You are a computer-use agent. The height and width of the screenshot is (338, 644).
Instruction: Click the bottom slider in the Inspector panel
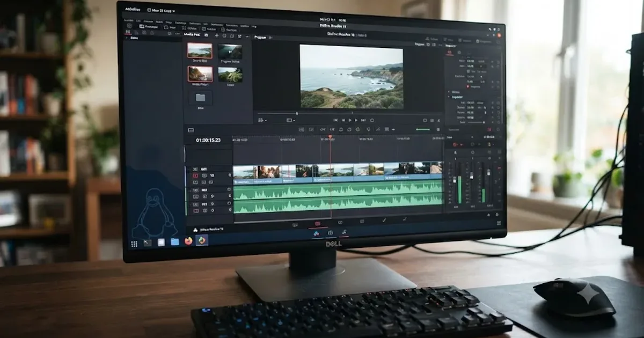tap(476, 122)
